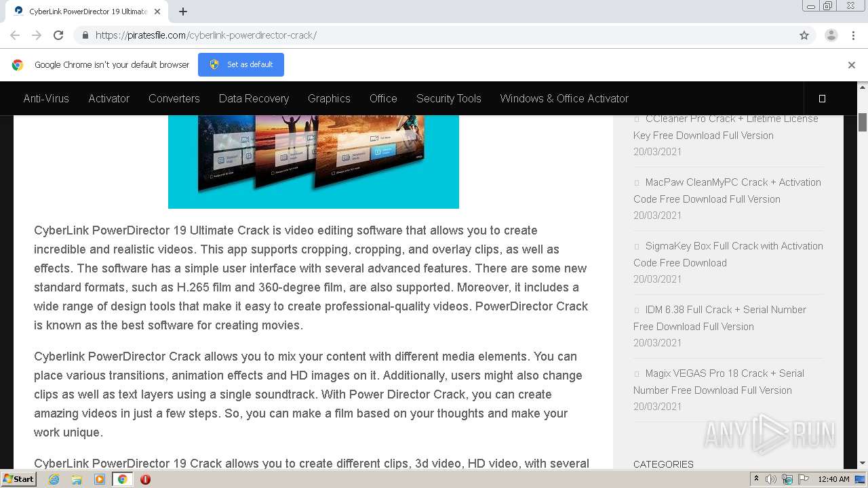
Task: Click the scrollbar up arrow
Action: pyautogui.click(x=863, y=87)
